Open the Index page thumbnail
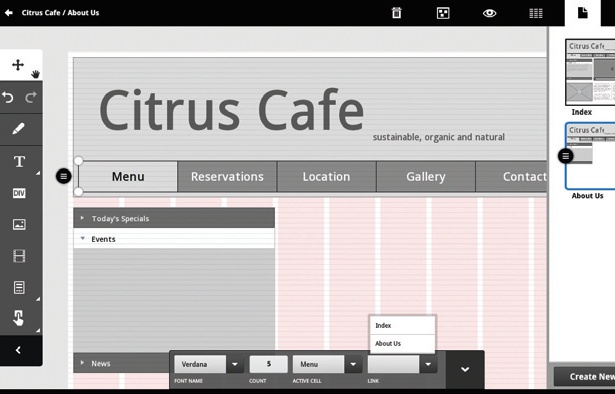 click(x=590, y=72)
